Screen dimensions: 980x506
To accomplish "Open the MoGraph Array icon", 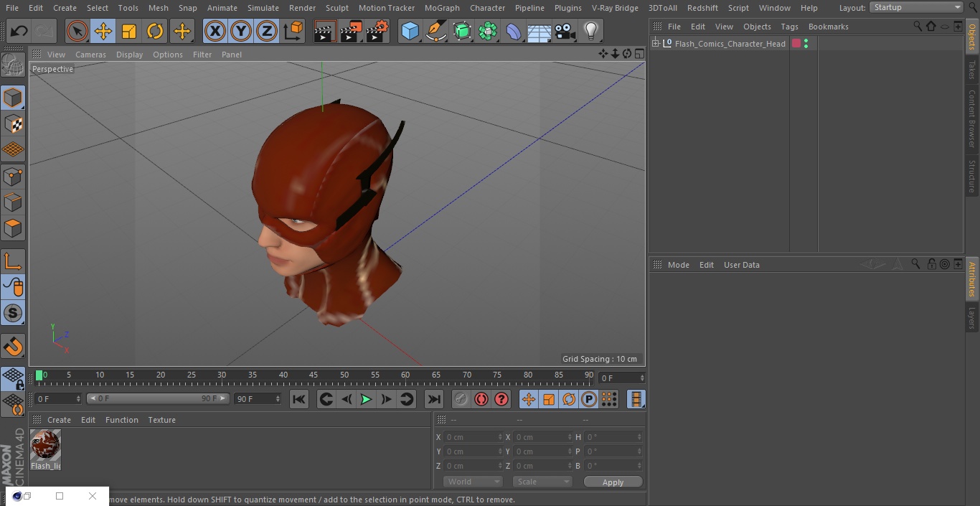I will click(x=488, y=31).
